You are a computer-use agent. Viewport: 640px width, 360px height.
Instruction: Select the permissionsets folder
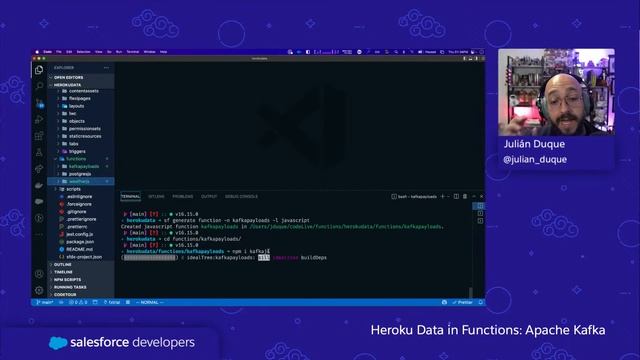81,129
